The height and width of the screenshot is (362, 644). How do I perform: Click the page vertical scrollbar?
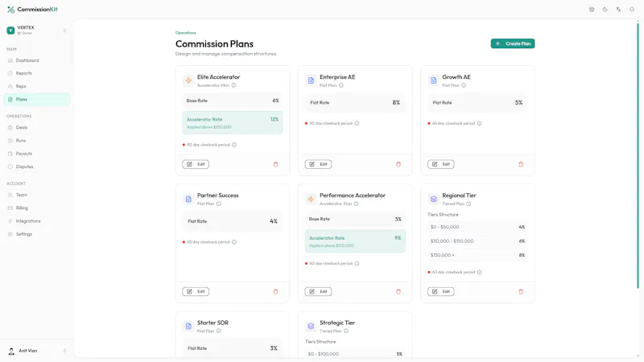point(638,156)
